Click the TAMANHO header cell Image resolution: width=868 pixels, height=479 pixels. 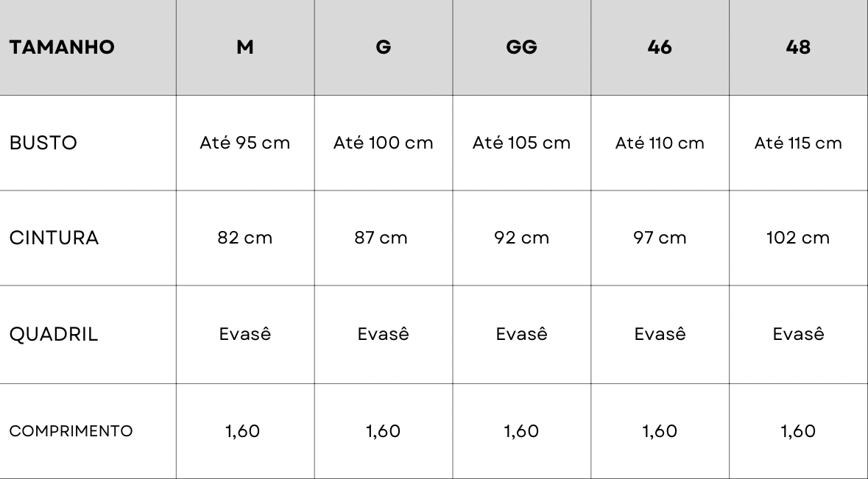tap(62, 48)
